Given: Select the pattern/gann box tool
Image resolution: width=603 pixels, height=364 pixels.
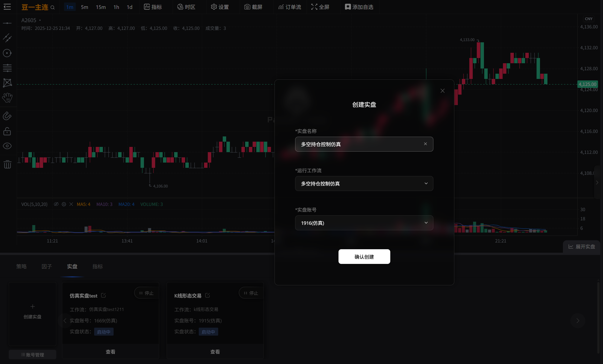Looking at the screenshot, I should pos(7,83).
